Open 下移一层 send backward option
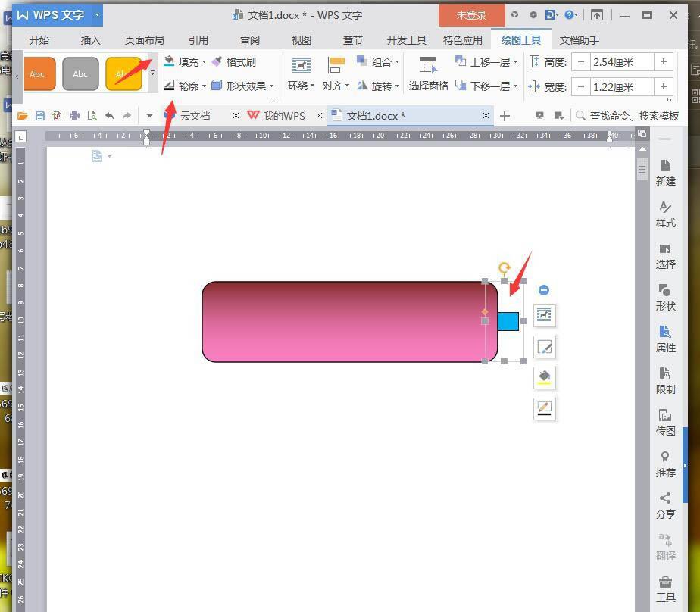 [486, 86]
